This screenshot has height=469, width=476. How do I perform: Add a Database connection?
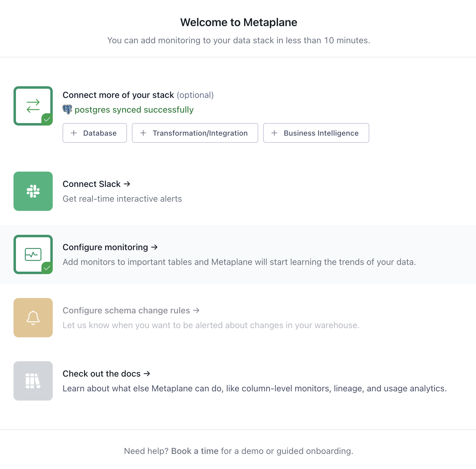click(x=95, y=133)
